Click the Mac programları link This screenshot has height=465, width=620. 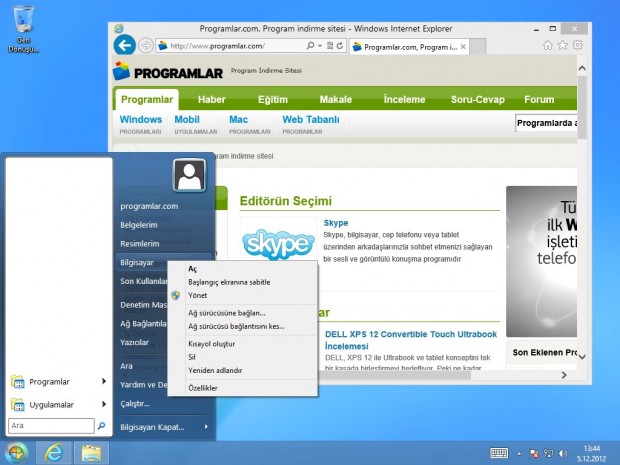tap(250, 124)
